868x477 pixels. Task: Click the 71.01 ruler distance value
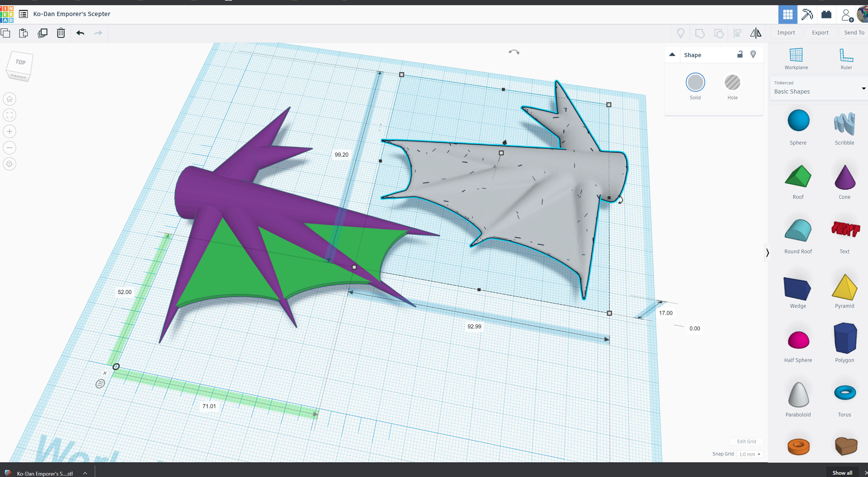[x=209, y=406]
